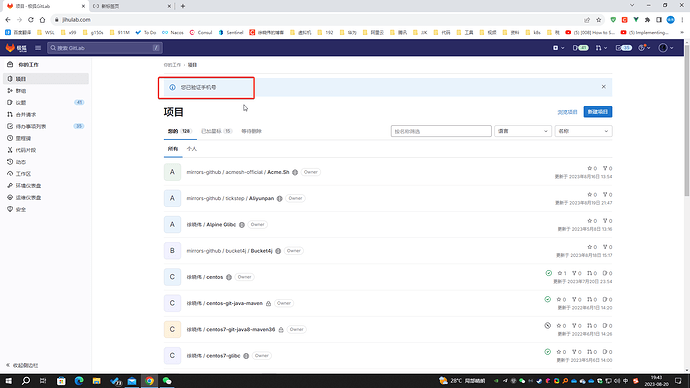Open the centos-git-java-maven project link
690x388 pixels.
(x=224, y=303)
